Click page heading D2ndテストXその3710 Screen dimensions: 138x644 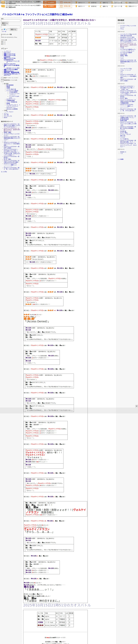pyautogui.click(x=60, y=20)
